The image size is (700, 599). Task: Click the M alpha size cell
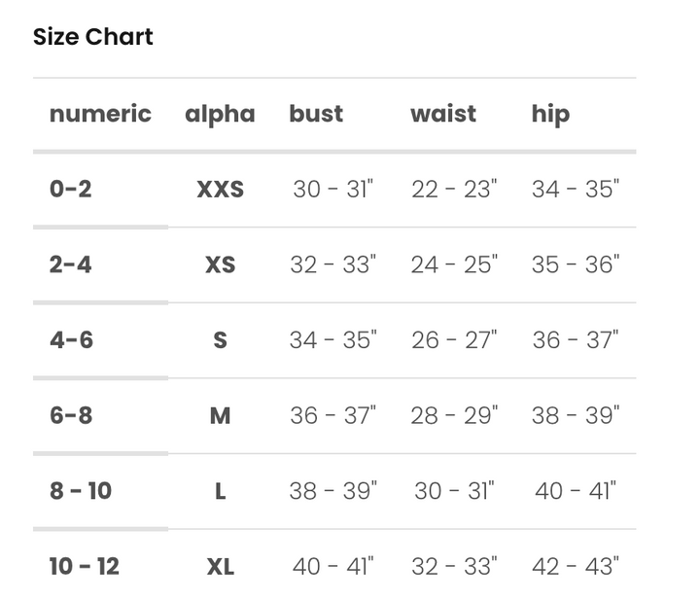[x=221, y=416]
